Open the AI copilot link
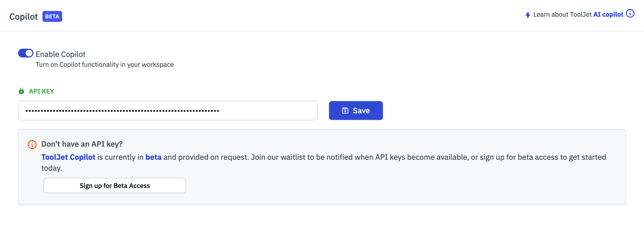644x226 pixels. (x=608, y=15)
